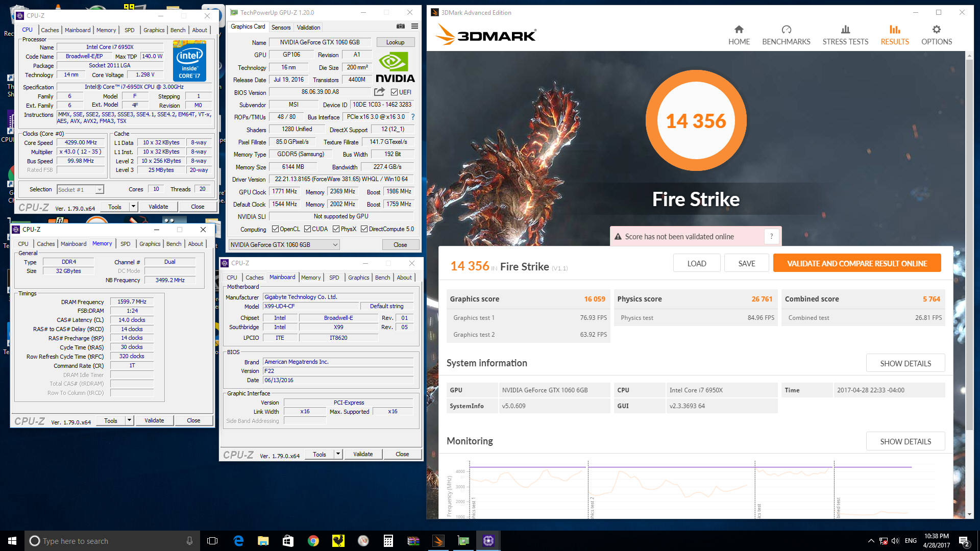Switch to SPD tab in Memory CPU-Z window
Image resolution: width=980 pixels, height=551 pixels.
click(x=125, y=244)
